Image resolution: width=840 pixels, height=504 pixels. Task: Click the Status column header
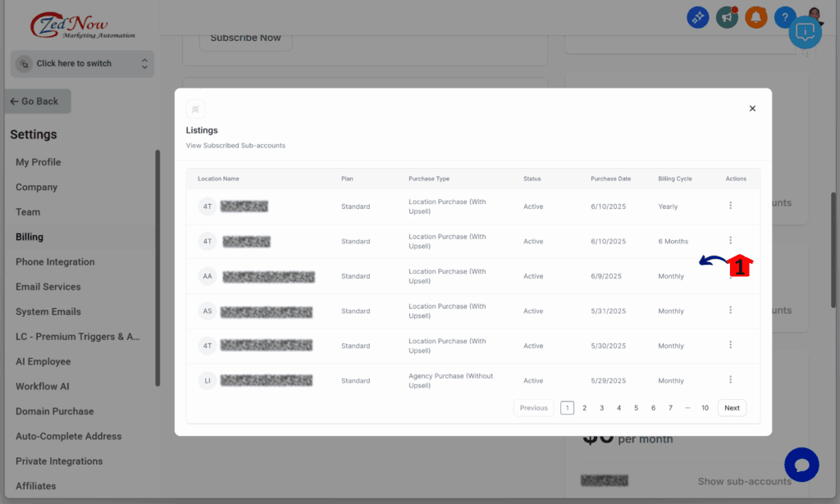coord(532,179)
